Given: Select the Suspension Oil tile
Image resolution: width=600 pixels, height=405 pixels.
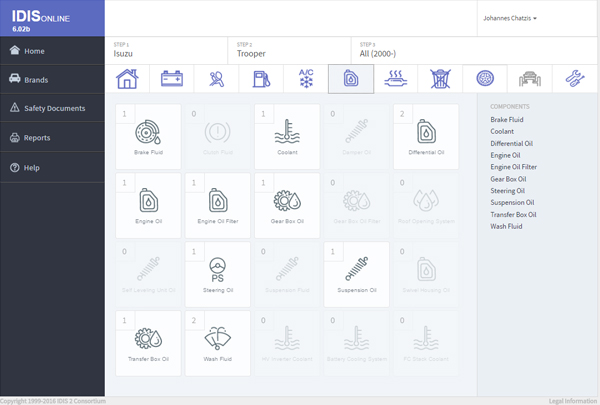Looking at the screenshot, I should pos(357,274).
